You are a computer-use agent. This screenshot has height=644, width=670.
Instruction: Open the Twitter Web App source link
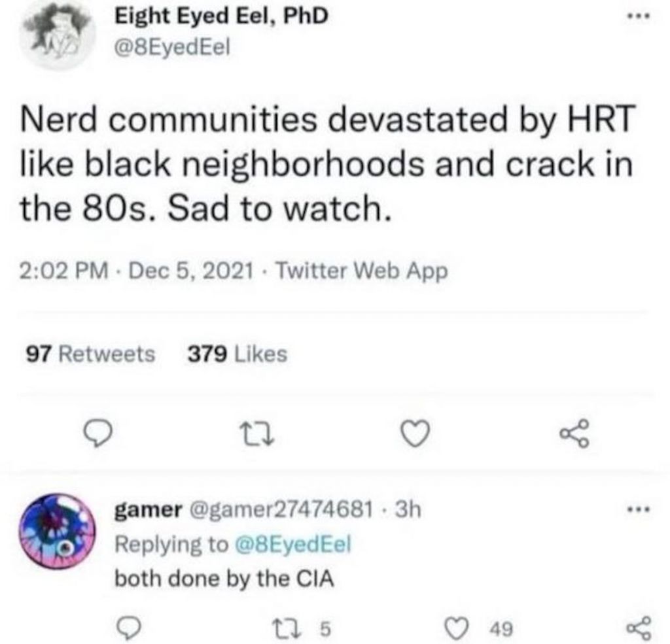tap(362, 271)
